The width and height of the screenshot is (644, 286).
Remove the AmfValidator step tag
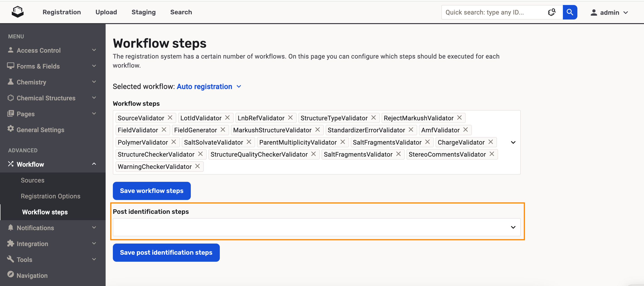tap(465, 129)
